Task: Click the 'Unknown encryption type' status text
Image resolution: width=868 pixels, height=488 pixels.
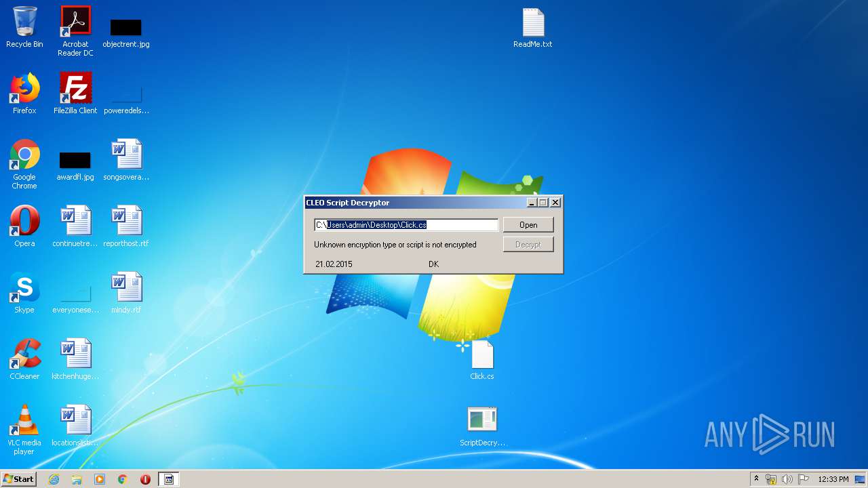Action: pyautogui.click(x=395, y=245)
